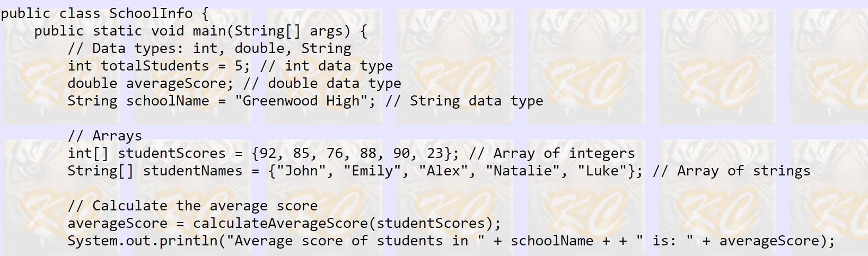The height and width of the screenshot is (256, 868).
Task: Click the // Calculate the average score comment
Action: 193,206
